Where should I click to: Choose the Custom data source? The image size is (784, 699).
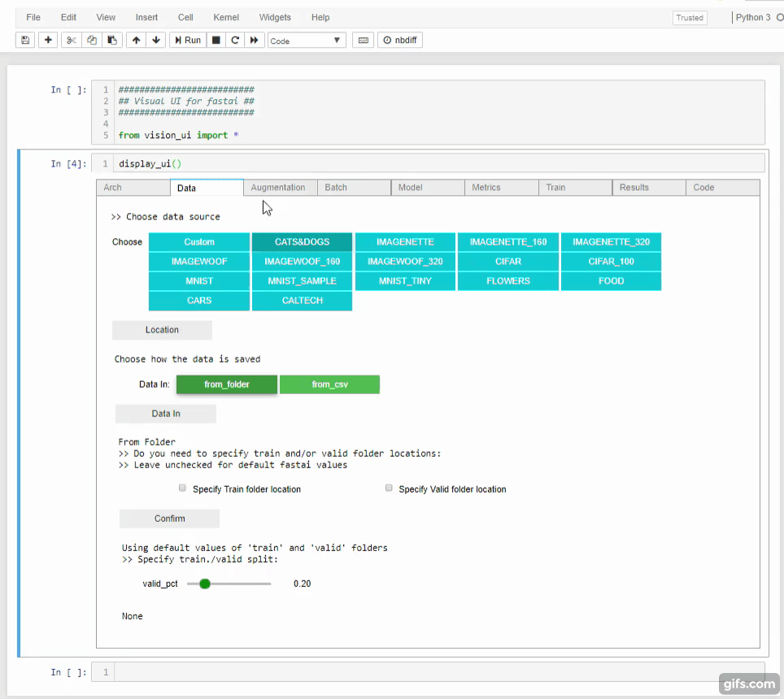coord(199,242)
